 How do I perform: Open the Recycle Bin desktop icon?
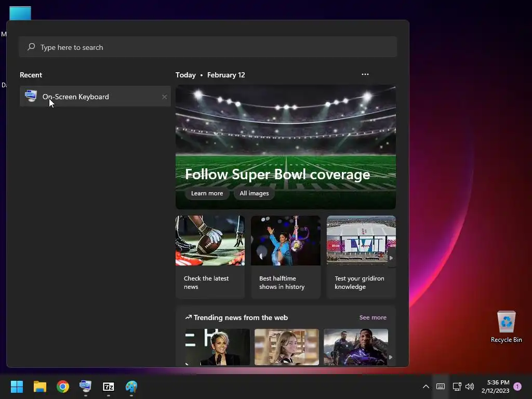click(x=506, y=327)
